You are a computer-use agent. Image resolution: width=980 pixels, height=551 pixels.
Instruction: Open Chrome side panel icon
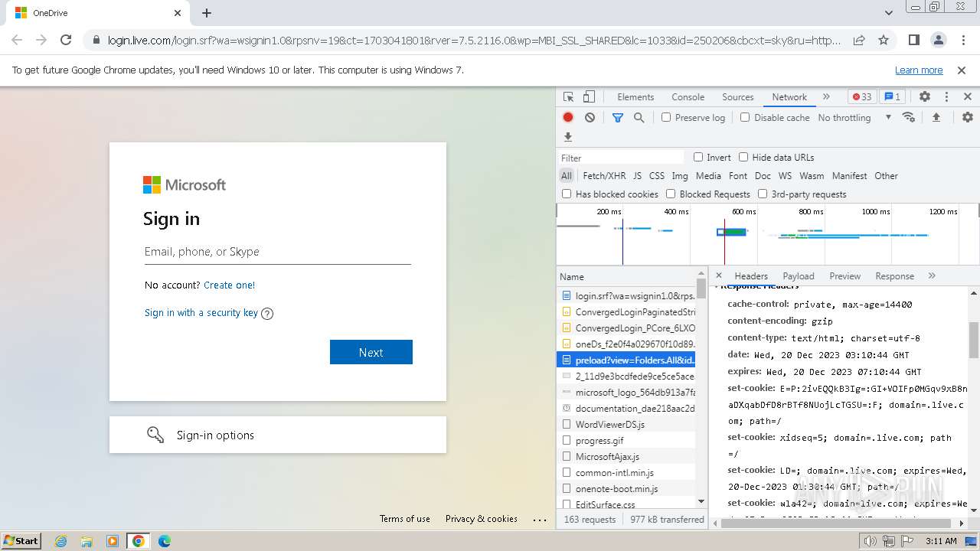tap(914, 40)
